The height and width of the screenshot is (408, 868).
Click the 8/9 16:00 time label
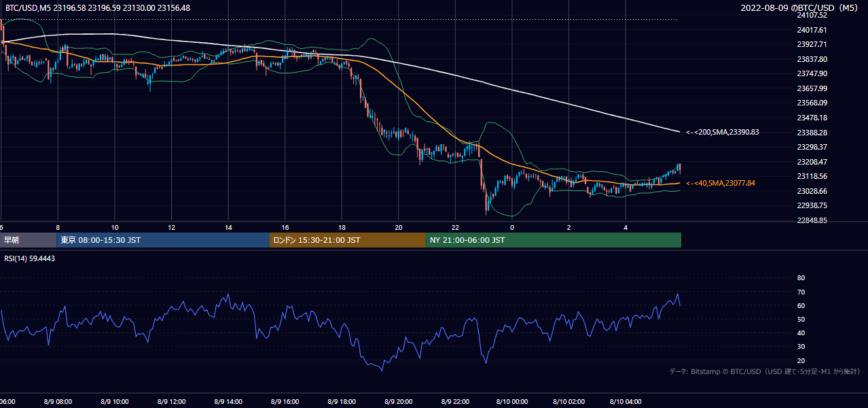[x=285, y=401]
